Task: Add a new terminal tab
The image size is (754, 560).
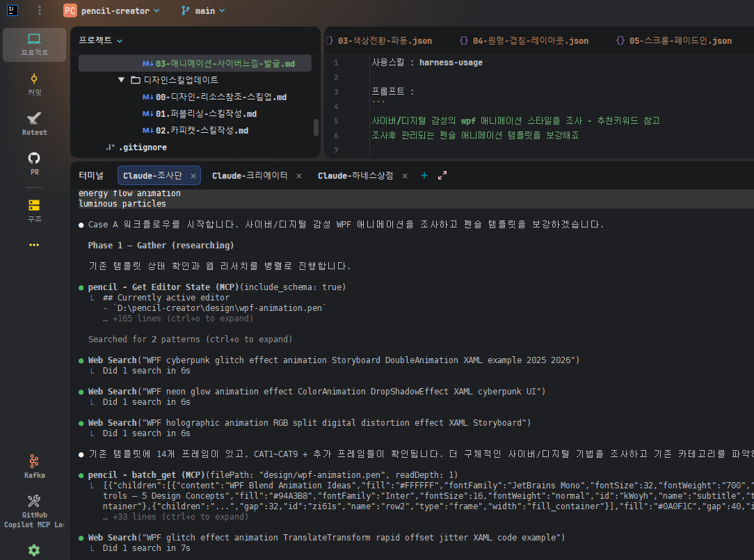Action: coord(424,176)
